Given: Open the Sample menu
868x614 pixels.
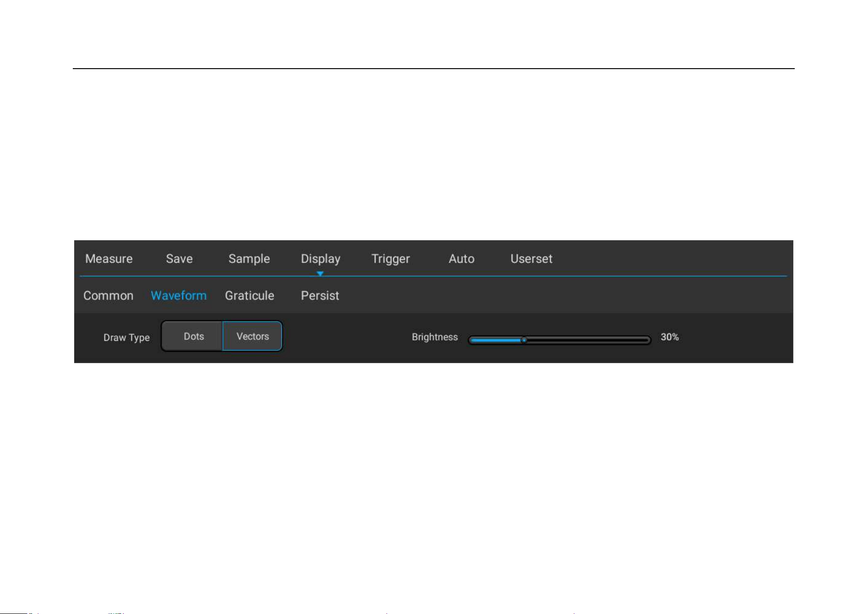Looking at the screenshot, I should 249,259.
